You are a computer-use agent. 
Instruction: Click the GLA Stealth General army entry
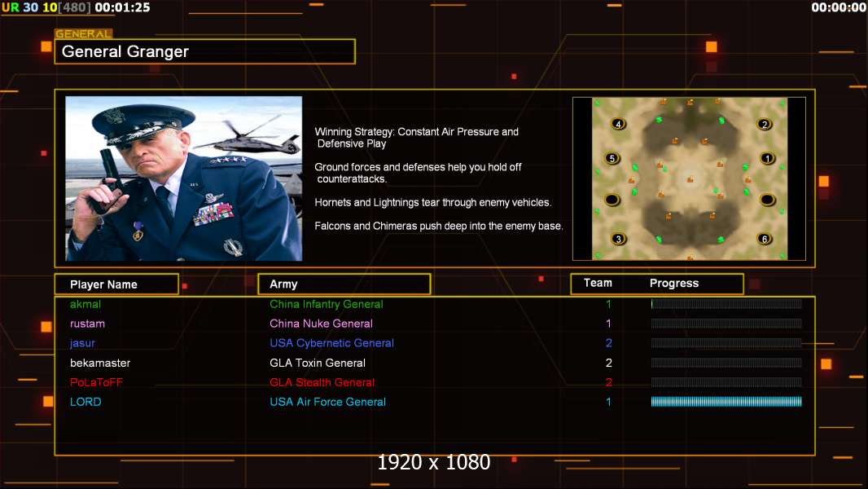(322, 382)
